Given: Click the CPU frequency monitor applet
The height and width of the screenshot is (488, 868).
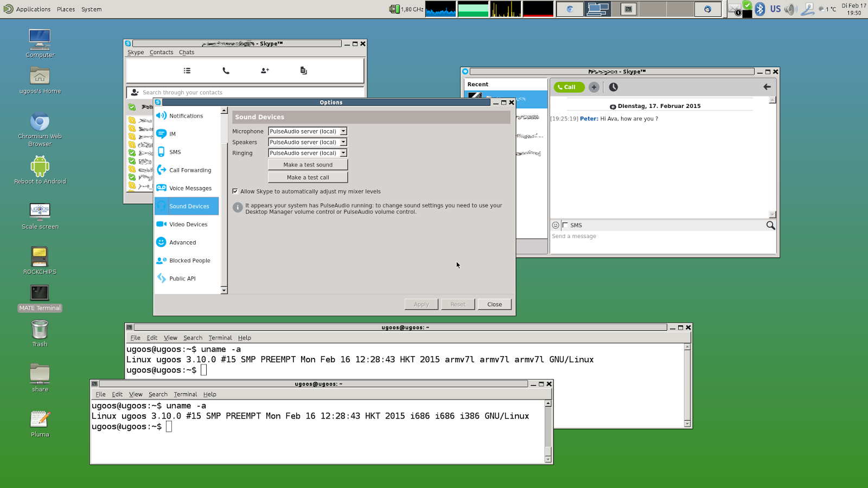Looking at the screenshot, I should point(406,9).
